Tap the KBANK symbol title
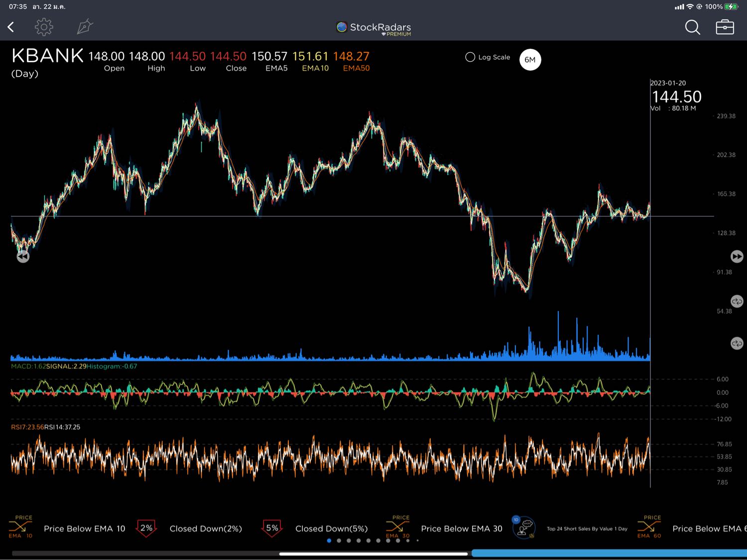Viewport: 747px width, 560px height. 48,56
